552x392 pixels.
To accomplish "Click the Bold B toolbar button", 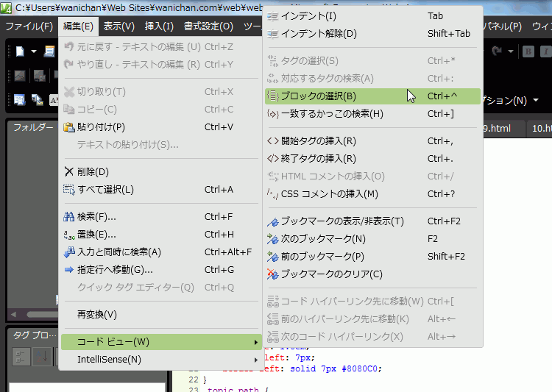I will tap(528, 51).
